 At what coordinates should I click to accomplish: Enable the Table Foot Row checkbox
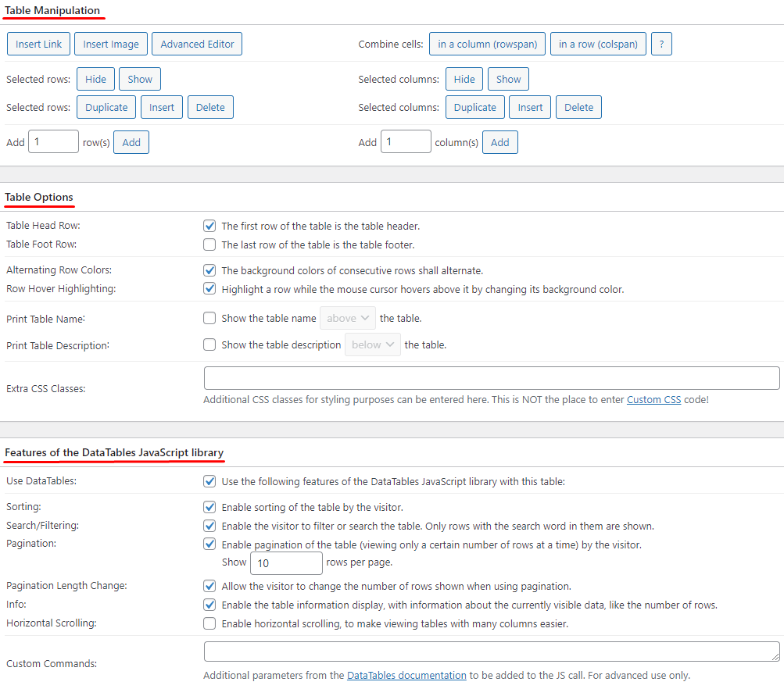coord(209,245)
